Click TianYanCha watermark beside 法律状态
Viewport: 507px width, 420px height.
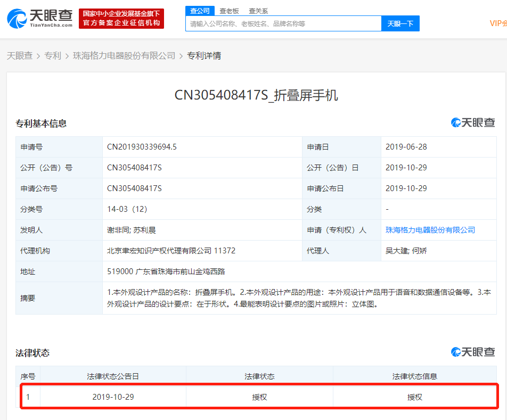(473, 352)
